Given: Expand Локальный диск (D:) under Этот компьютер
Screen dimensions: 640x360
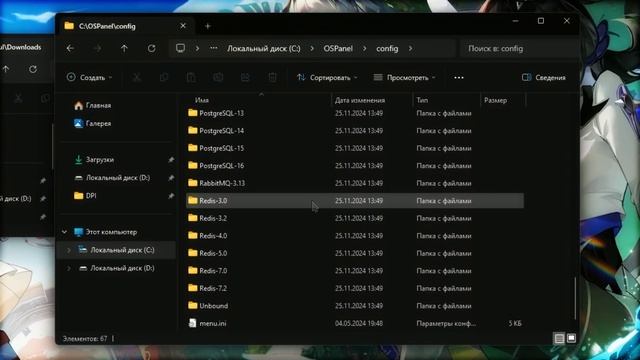Looking at the screenshot, I should point(69,268).
